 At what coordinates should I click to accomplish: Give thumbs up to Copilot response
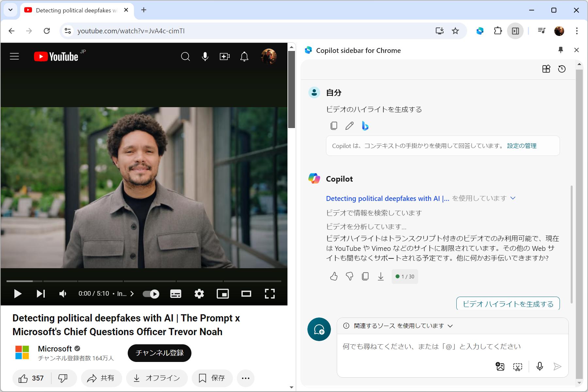(334, 276)
